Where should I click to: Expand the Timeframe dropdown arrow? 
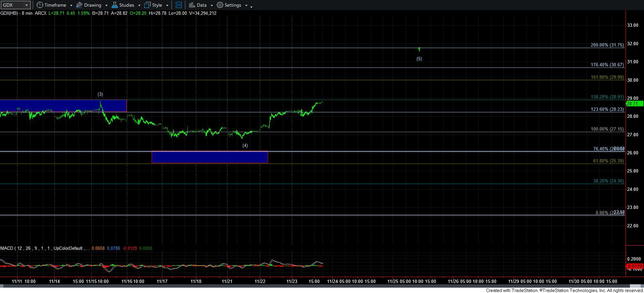coord(71,5)
